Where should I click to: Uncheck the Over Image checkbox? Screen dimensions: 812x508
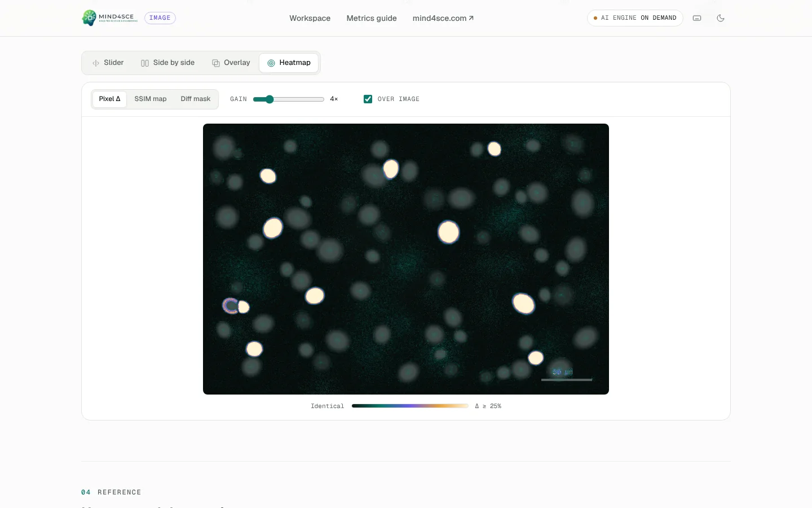pyautogui.click(x=368, y=99)
